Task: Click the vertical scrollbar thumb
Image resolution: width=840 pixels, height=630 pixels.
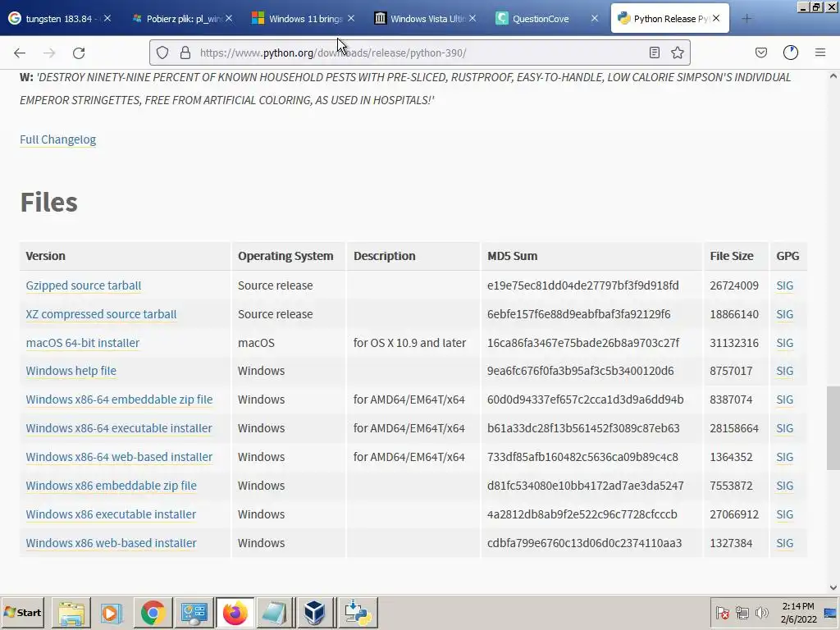Action: tap(833, 428)
